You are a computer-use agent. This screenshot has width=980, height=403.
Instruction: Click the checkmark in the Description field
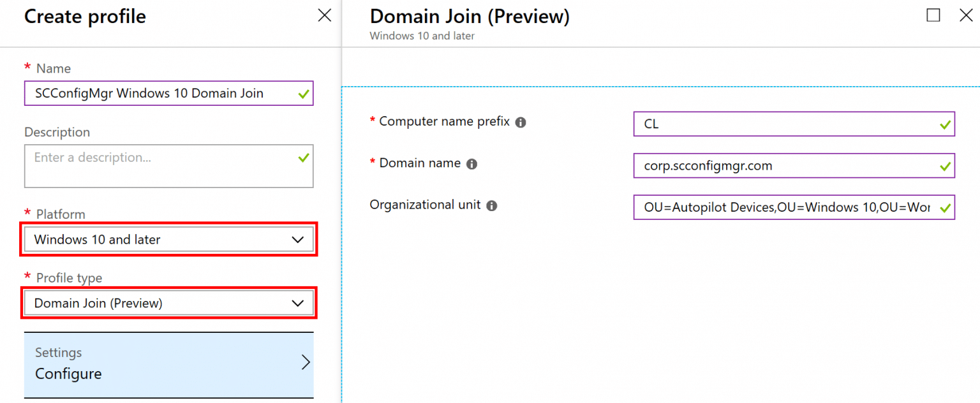(304, 158)
